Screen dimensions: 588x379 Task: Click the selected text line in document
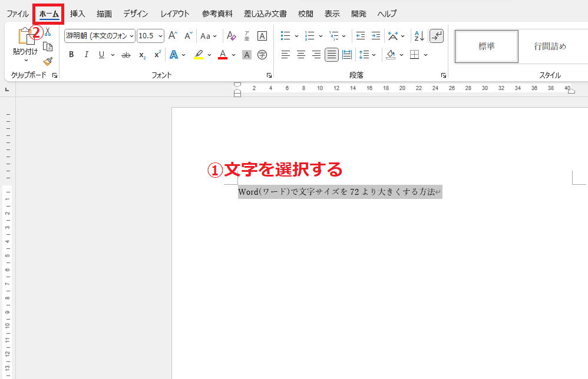339,192
